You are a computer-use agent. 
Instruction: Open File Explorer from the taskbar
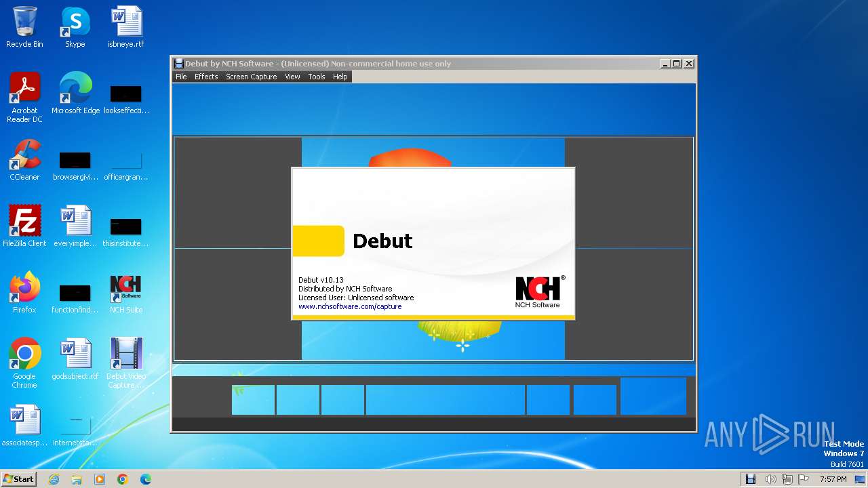tap(77, 479)
